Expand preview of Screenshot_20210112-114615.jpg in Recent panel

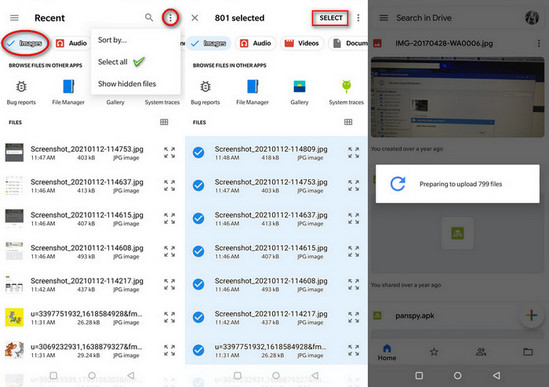[x=169, y=218]
